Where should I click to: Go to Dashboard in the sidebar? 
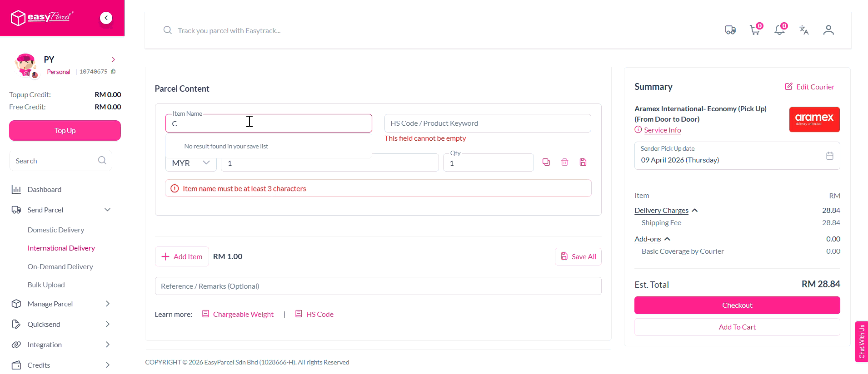point(44,189)
